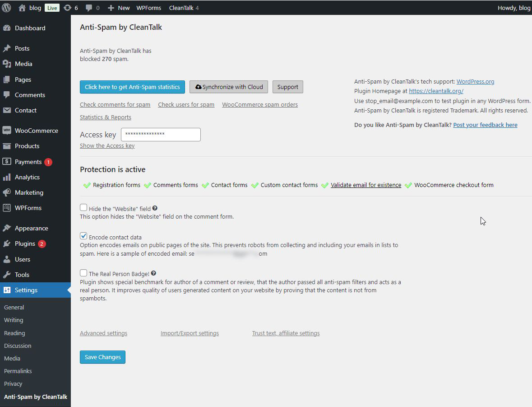Open Privacy settings submenu

[x=13, y=384]
